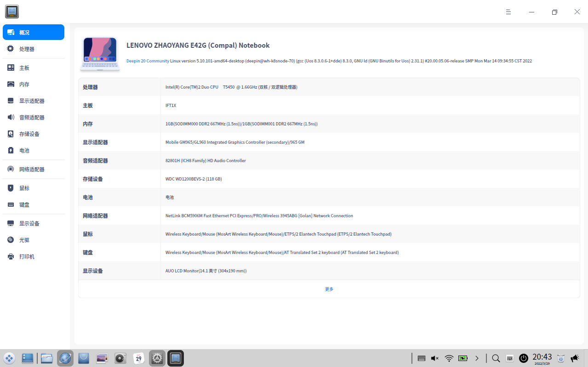Follow the Deepin 20 Community link
This screenshot has width=588, height=367.
148,61
